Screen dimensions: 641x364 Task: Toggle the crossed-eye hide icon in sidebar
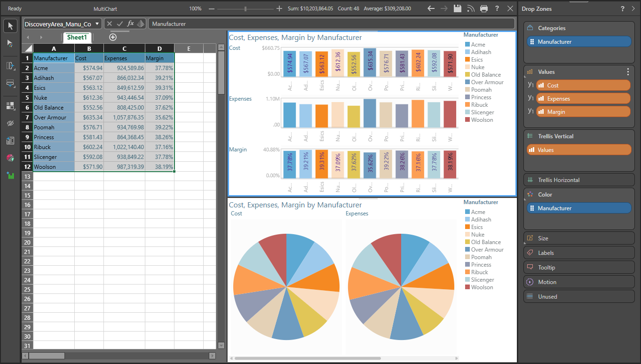10,123
